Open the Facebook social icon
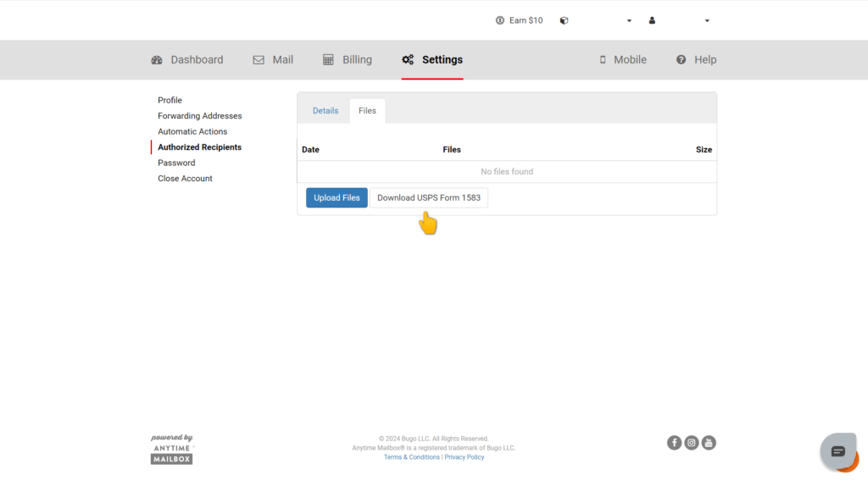The width and height of the screenshot is (868, 481). point(674,443)
